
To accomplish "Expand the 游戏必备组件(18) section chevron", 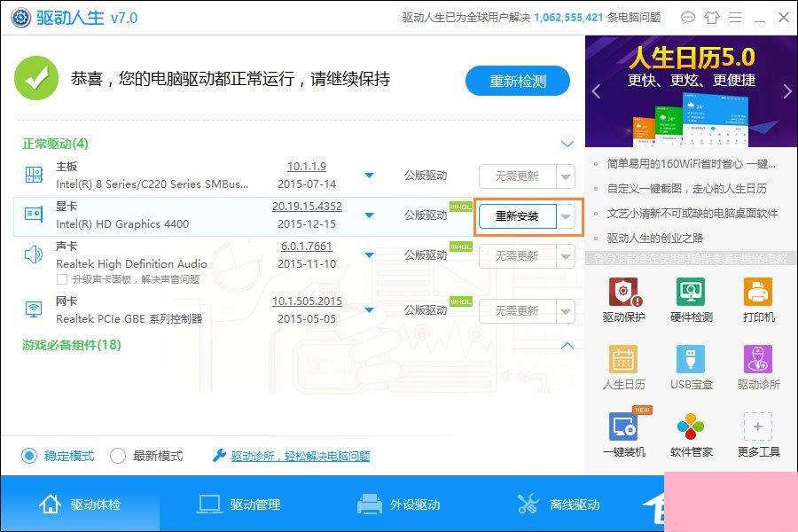I will [x=567, y=346].
